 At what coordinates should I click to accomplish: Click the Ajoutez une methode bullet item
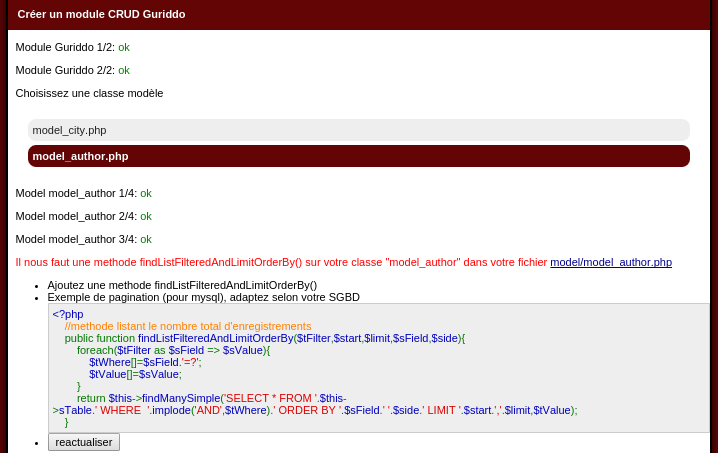point(182,285)
